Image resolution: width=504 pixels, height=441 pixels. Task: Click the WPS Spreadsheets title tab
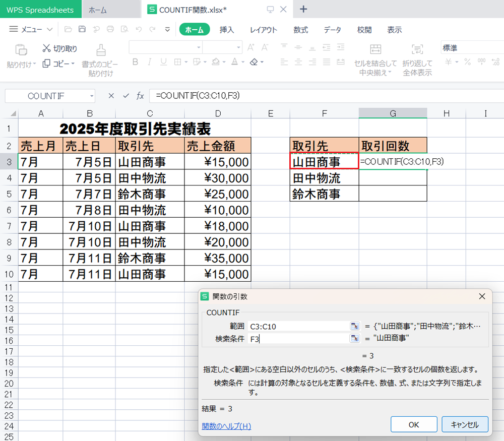pyautogui.click(x=40, y=10)
